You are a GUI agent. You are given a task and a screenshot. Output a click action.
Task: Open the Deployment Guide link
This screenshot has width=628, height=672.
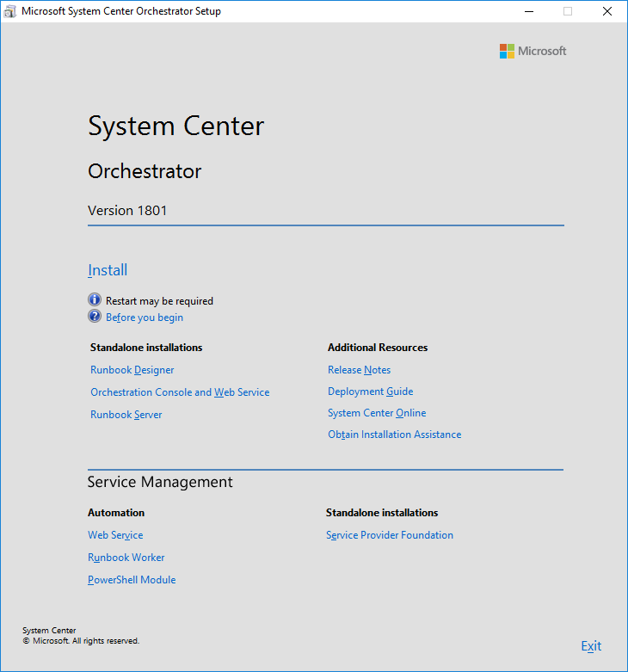(x=371, y=391)
